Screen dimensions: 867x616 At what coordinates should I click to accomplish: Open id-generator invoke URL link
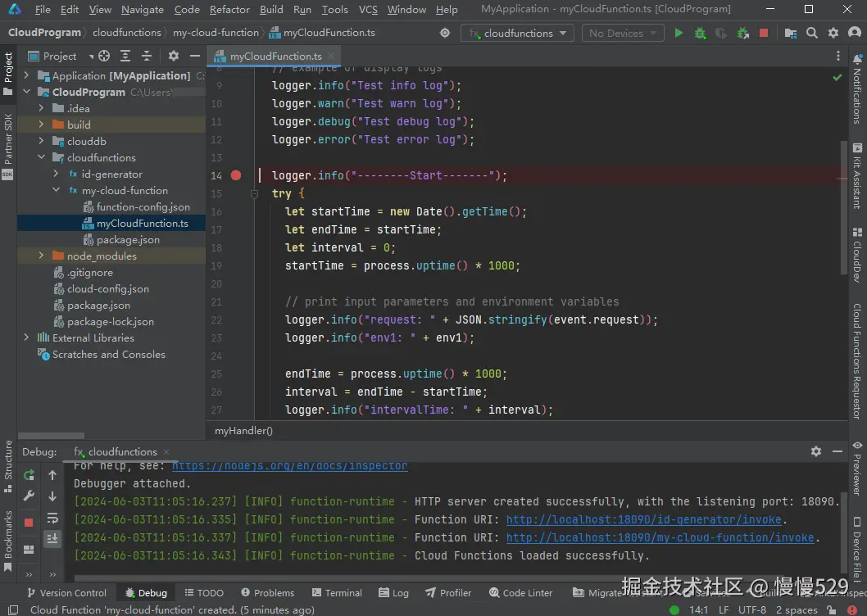[644, 520]
